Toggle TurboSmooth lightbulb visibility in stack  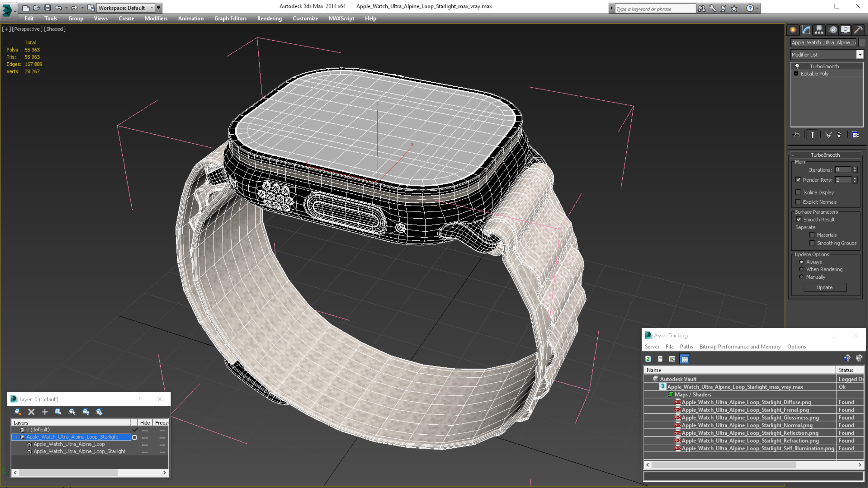(x=797, y=66)
